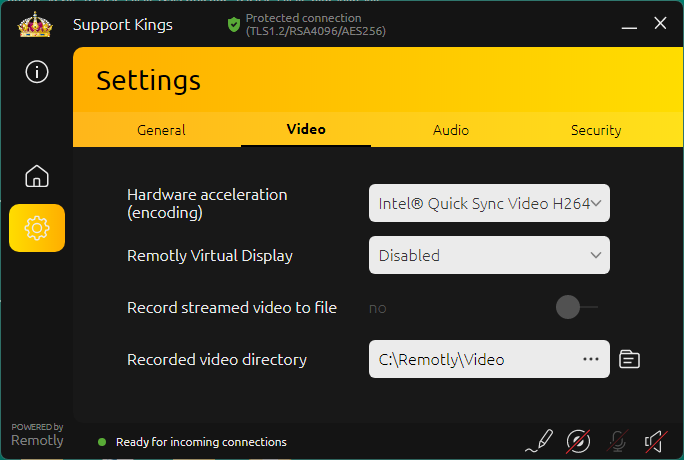Viewport: 684px width, 460px height.
Task: Toggle the crossed-out eye screen visibility
Action: click(x=578, y=440)
